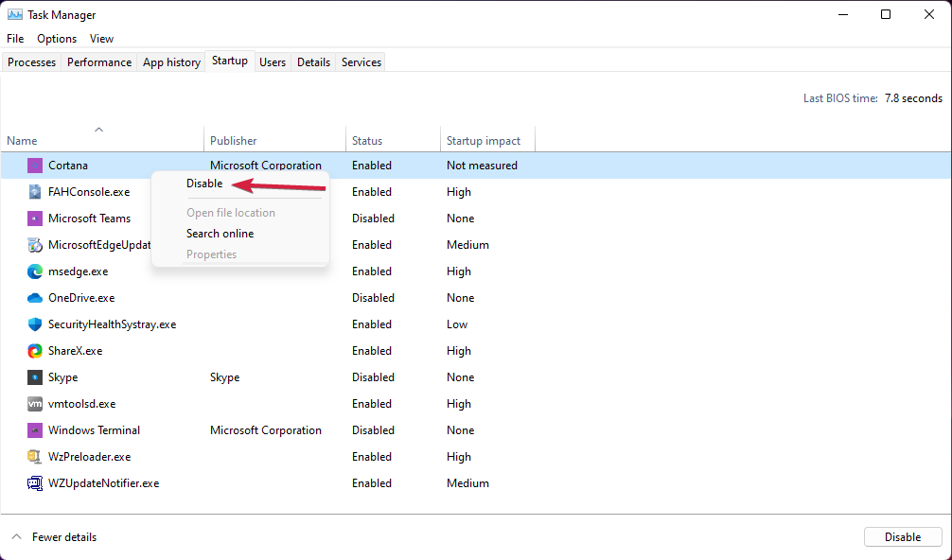This screenshot has height=560, width=952.
Task: Sort by the Name column header
Action: pos(102,140)
